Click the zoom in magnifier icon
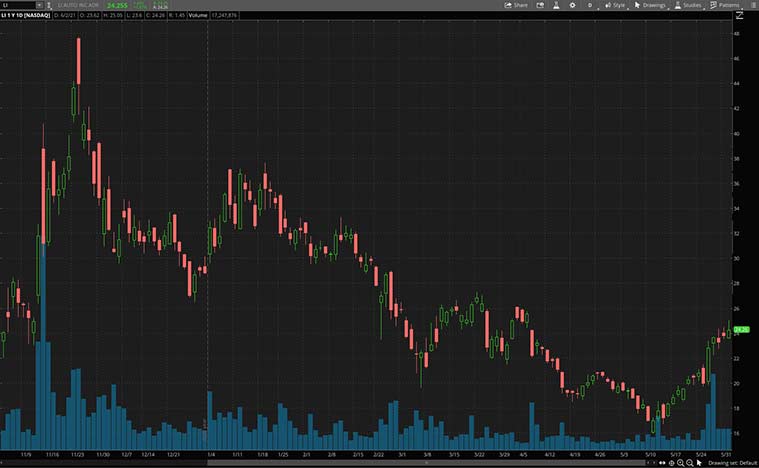The width and height of the screenshot is (759, 468). [x=680, y=463]
